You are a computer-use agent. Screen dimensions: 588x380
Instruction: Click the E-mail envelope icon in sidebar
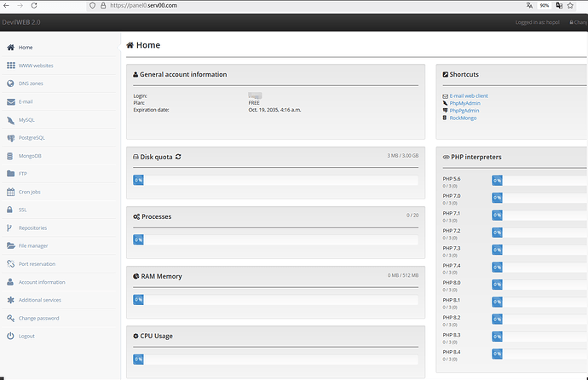point(11,101)
